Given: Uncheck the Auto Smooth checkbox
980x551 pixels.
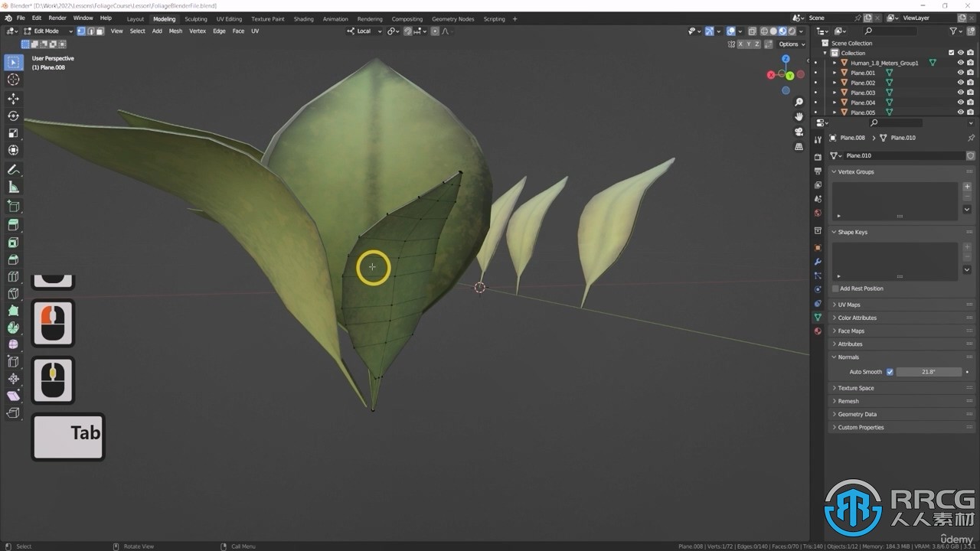Looking at the screenshot, I should pyautogui.click(x=890, y=372).
